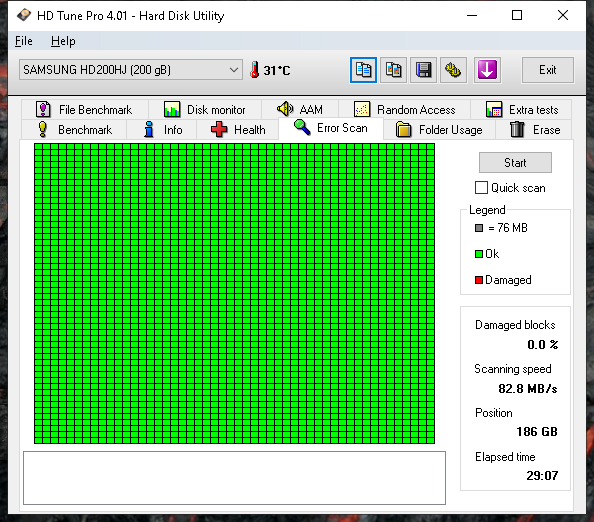Click the green Ok legend swatch
Viewport: 594px width, 522px height.
[x=479, y=254]
